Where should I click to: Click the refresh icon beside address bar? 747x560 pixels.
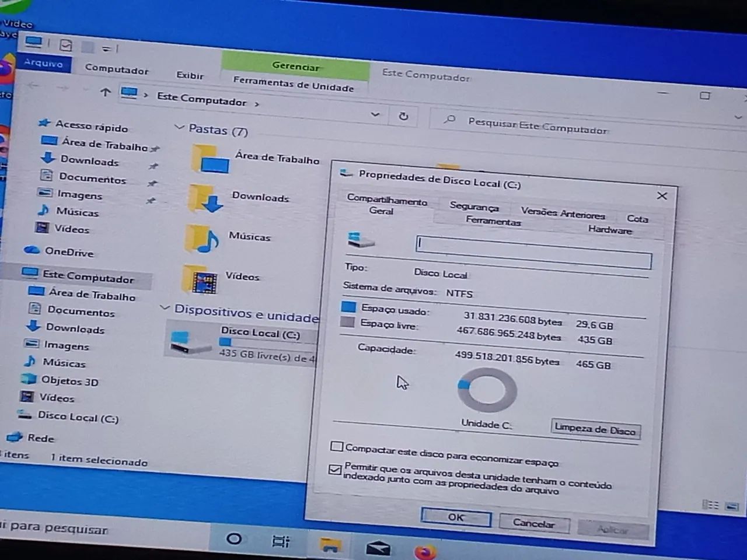(403, 116)
